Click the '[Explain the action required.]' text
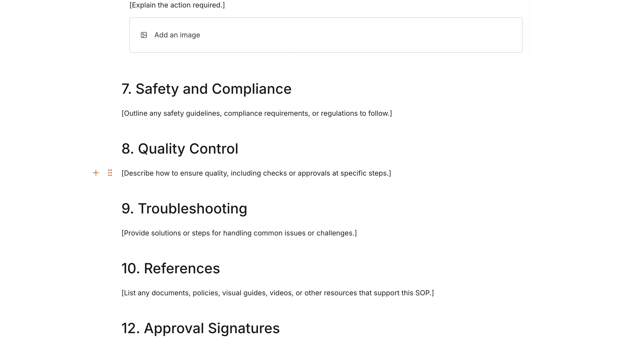The width and height of the screenshot is (644, 349). pyautogui.click(x=177, y=5)
